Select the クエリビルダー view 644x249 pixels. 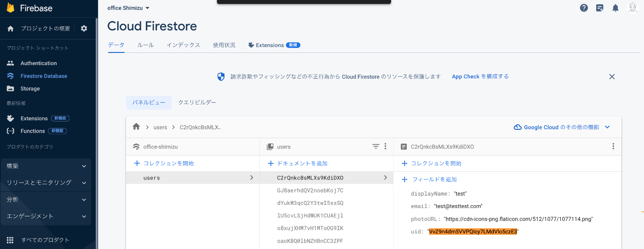[197, 103]
